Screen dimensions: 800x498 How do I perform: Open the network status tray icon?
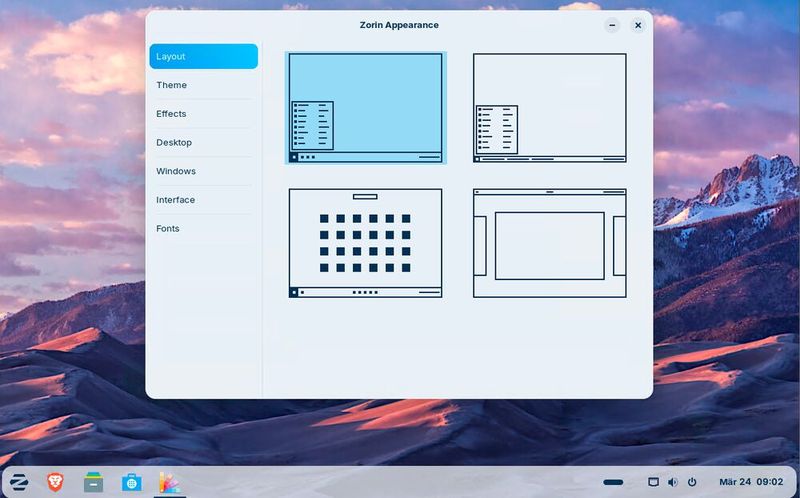click(x=653, y=482)
